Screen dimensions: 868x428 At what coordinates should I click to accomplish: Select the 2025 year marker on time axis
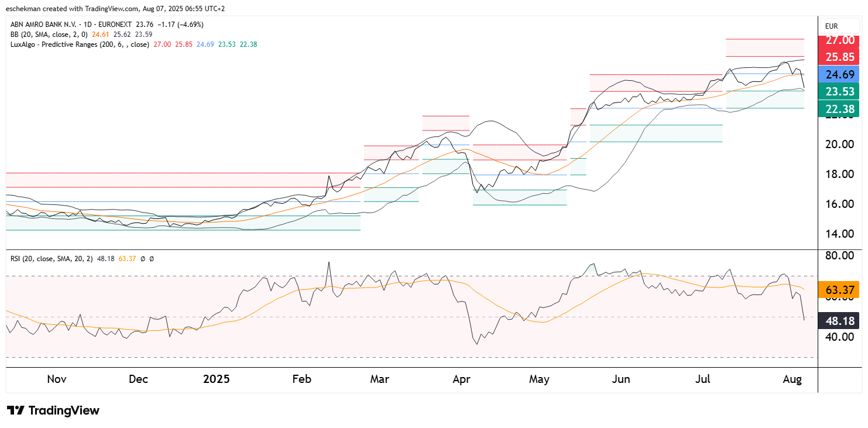pos(217,379)
